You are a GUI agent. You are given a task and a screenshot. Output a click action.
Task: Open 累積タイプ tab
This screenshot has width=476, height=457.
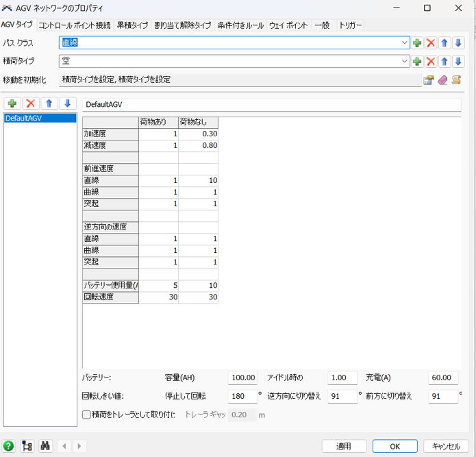click(132, 25)
